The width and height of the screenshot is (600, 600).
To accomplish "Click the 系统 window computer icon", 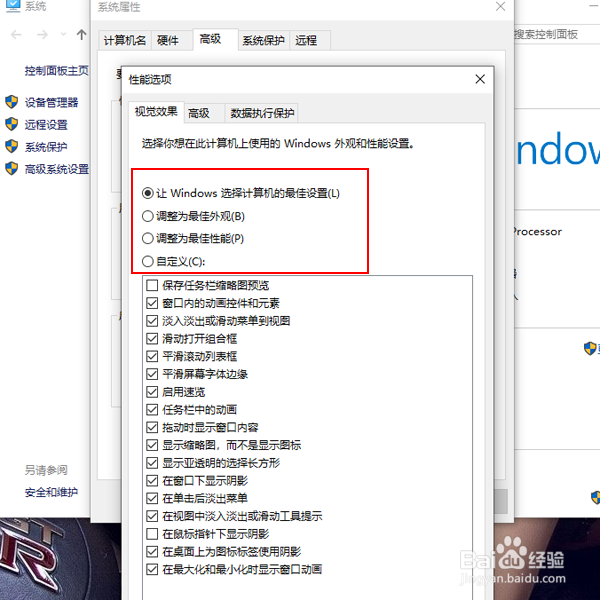I will 13,7.
